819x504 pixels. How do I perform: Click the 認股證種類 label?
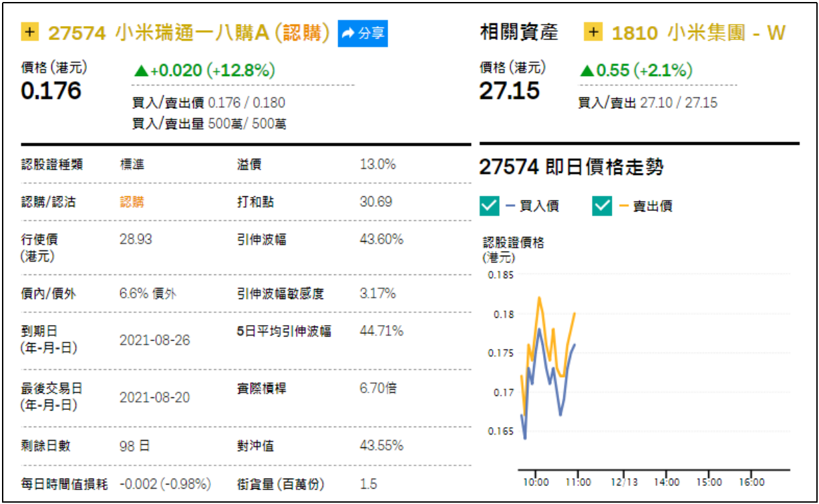click(x=52, y=164)
